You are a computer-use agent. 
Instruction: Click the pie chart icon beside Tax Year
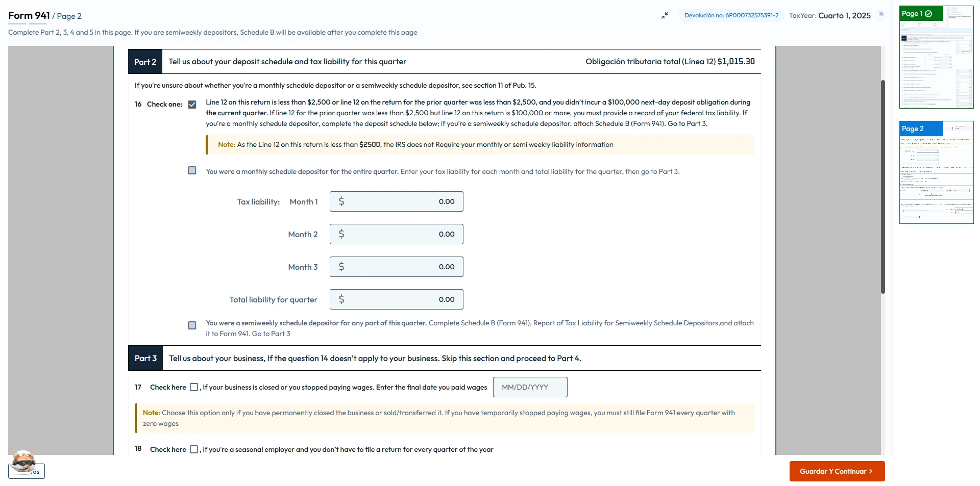[880, 15]
